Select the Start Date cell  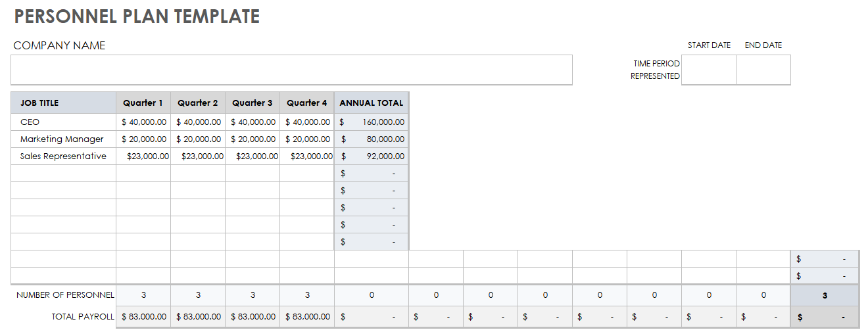(708, 70)
